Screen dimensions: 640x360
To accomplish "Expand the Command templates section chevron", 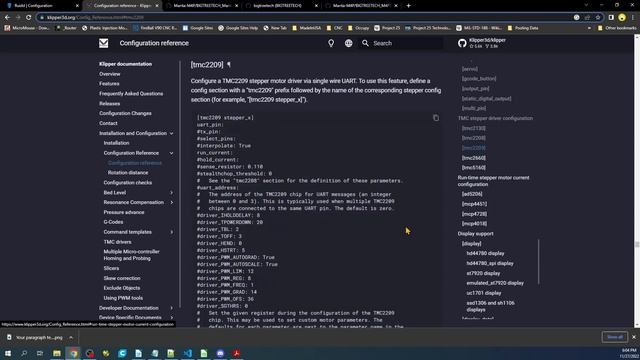I will pos(171,232).
